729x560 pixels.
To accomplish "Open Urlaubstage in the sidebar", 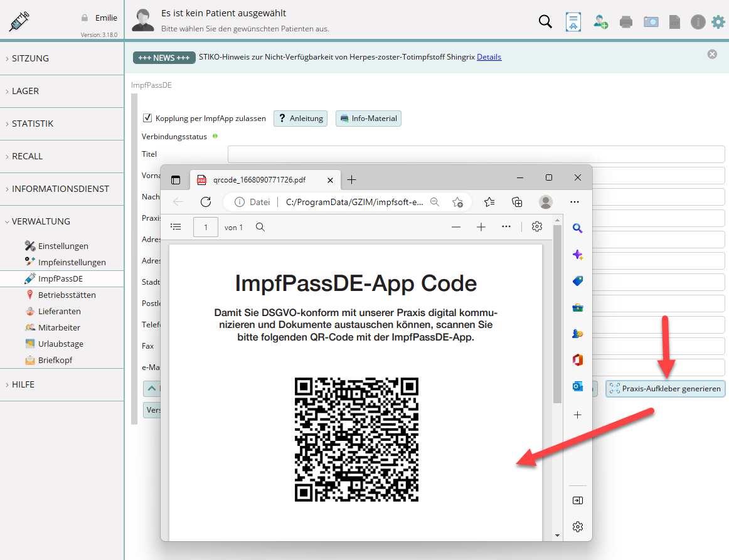I will tap(60, 344).
